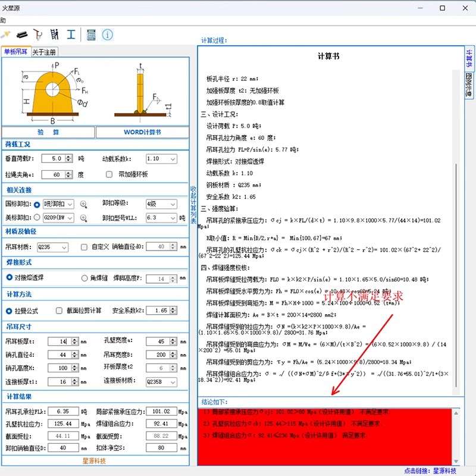Enable the 带加强环板 checkbox
The height and width of the screenshot is (476, 476).
click(x=109, y=174)
